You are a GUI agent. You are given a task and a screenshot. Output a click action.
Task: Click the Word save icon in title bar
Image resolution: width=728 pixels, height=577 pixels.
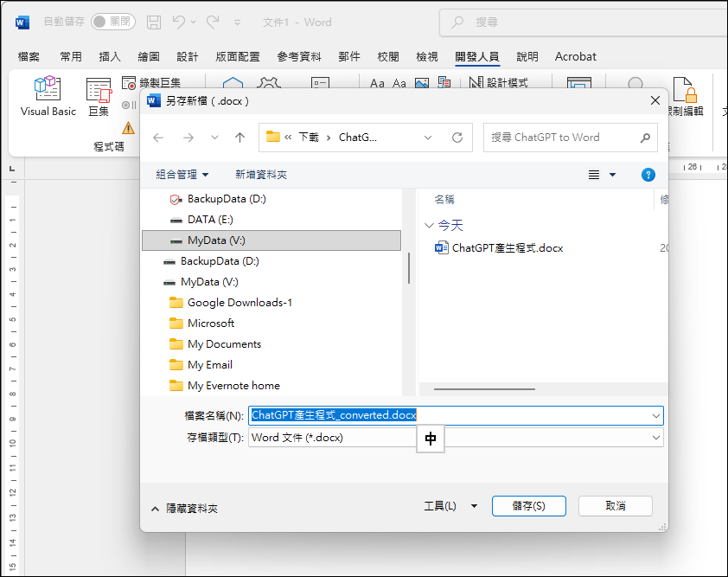[154, 22]
